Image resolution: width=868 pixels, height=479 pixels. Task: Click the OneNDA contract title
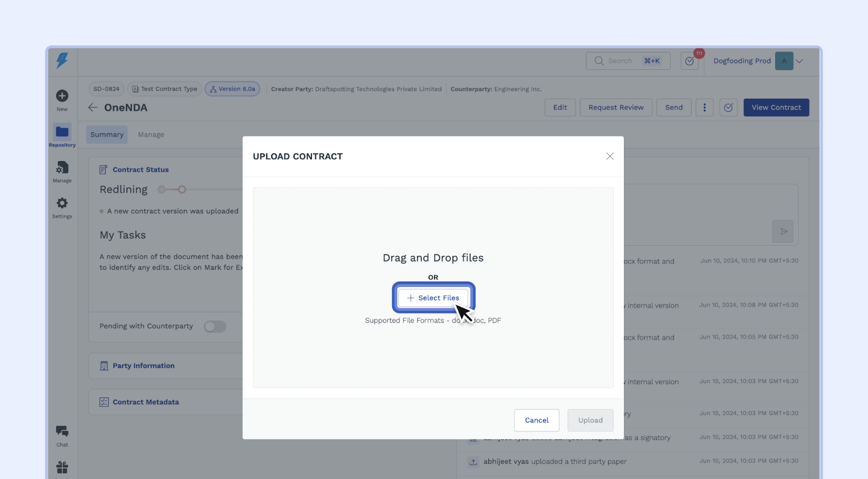(x=126, y=107)
